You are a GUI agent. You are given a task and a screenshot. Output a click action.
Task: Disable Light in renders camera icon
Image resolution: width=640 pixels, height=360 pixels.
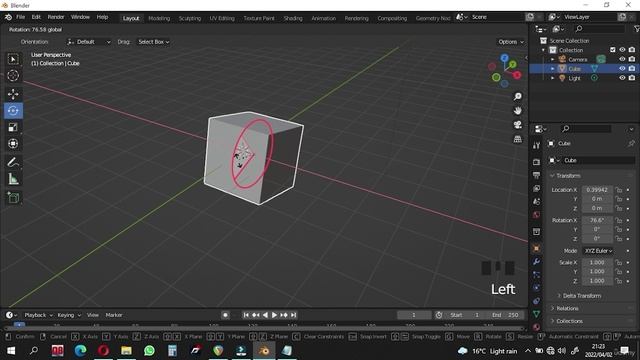(632, 78)
